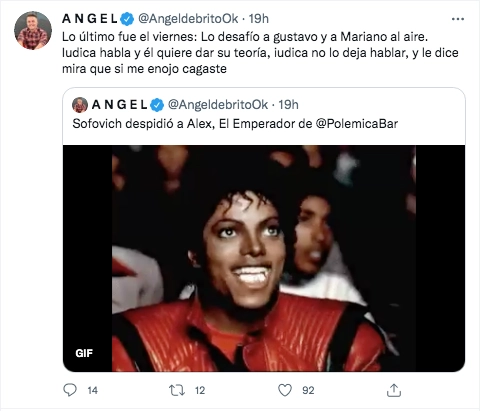Image resolution: width=482 pixels, height=411 pixels.
Task: Click the ANGEL display name at top
Action: [90, 19]
